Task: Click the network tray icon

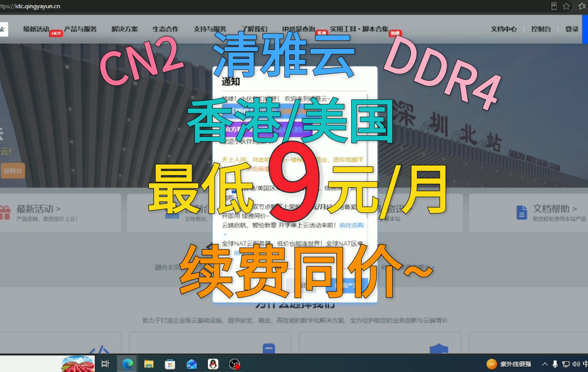Action: (565, 364)
